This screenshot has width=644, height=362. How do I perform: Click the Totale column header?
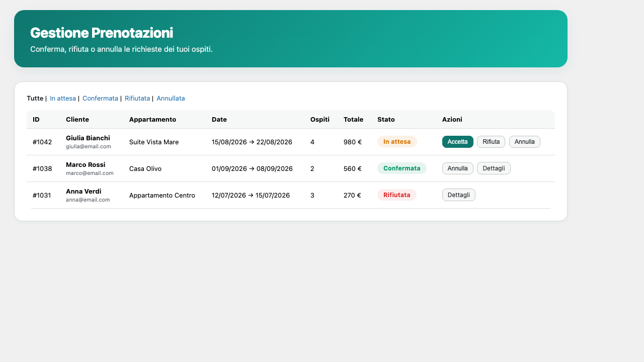[x=353, y=120]
